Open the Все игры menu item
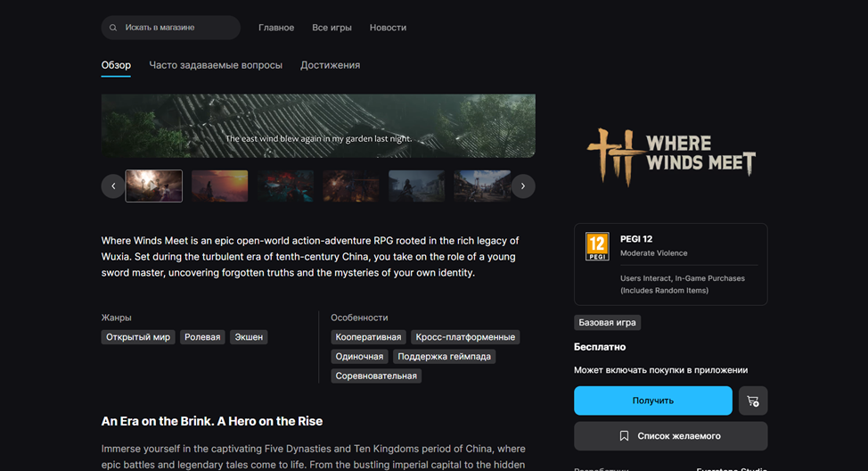 [332, 28]
